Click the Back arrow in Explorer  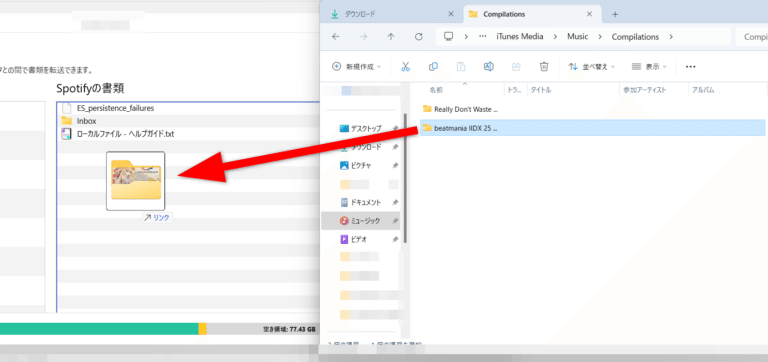point(336,37)
